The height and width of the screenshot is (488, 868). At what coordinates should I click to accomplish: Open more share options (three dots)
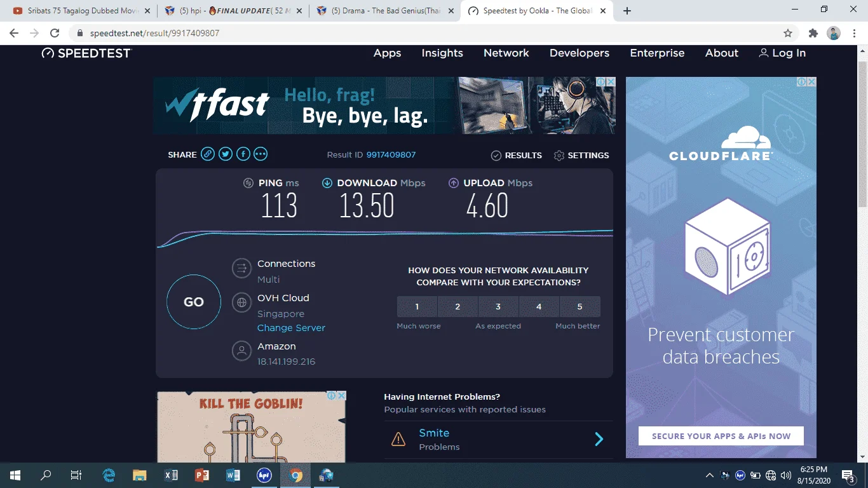[x=261, y=154]
